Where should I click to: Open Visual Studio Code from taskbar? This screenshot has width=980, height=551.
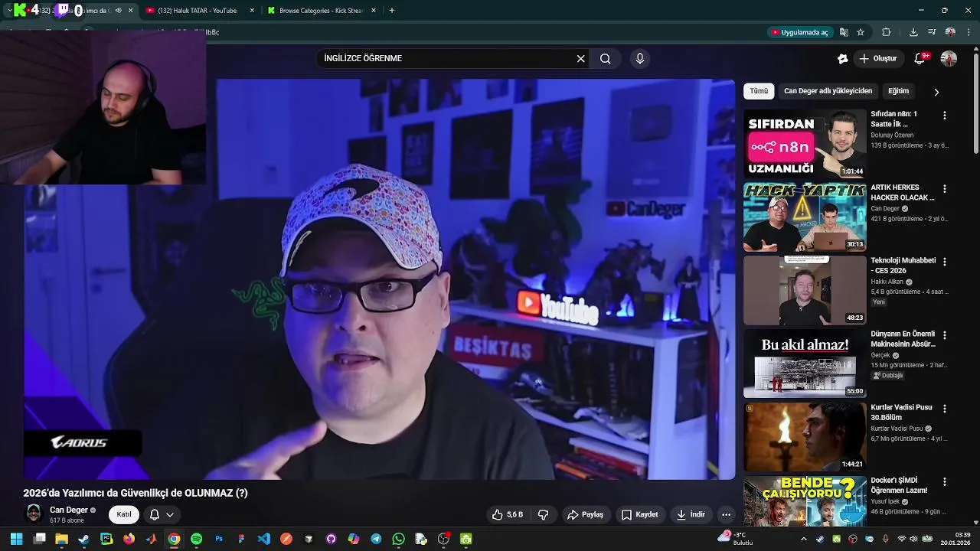pyautogui.click(x=263, y=539)
